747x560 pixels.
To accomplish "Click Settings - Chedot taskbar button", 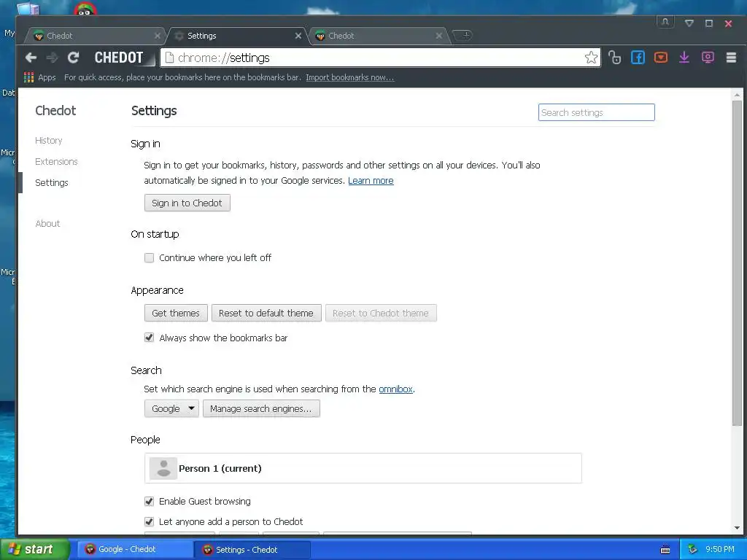I will pos(252,550).
